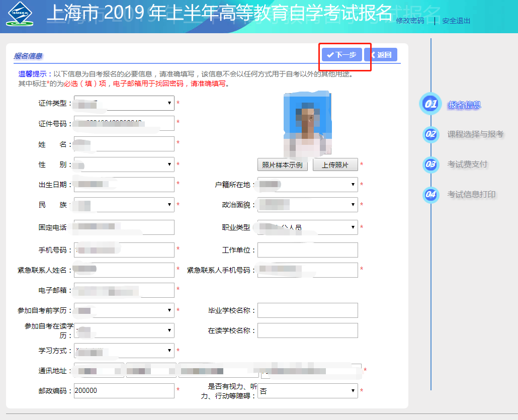The width and height of the screenshot is (518, 420).
Task: Open the 政治面貌 dropdown
Action: click(x=307, y=205)
